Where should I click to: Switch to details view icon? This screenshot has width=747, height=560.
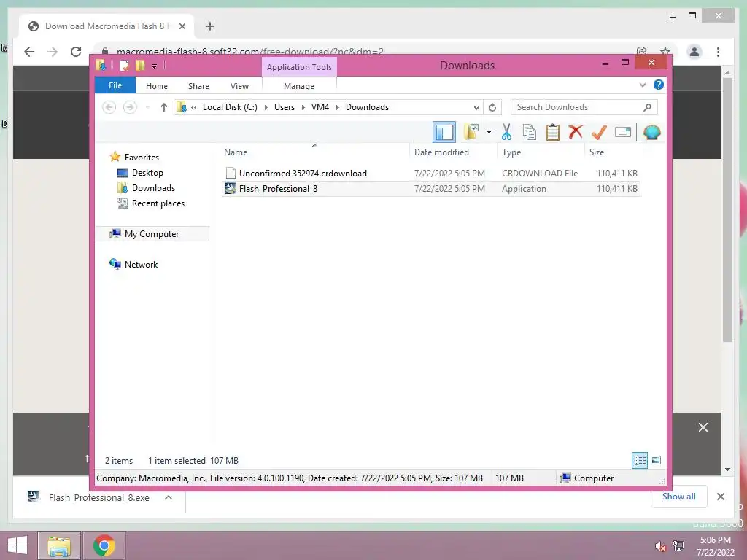pyautogui.click(x=639, y=460)
